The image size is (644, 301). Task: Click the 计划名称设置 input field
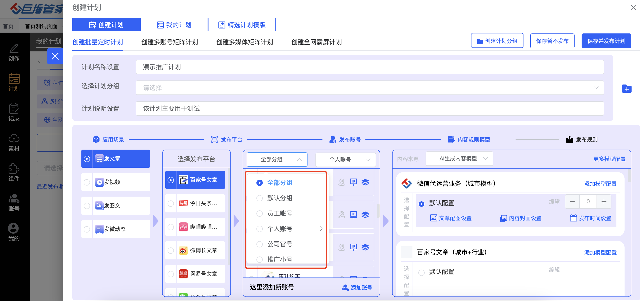[x=369, y=67]
